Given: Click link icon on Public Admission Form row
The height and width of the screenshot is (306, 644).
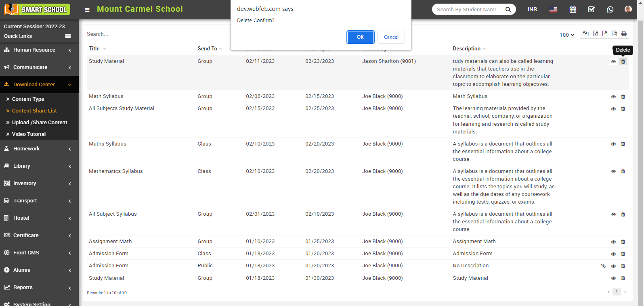Looking at the screenshot, I should (603, 266).
